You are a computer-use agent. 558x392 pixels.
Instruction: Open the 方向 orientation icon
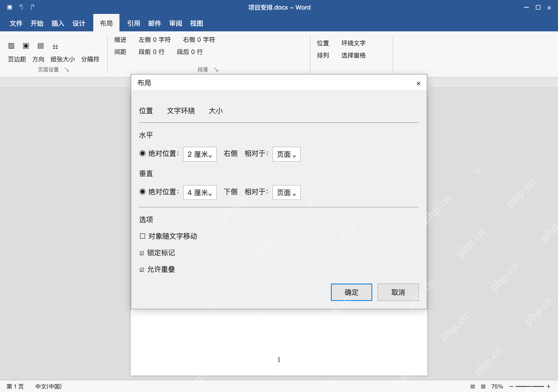tap(26, 46)
